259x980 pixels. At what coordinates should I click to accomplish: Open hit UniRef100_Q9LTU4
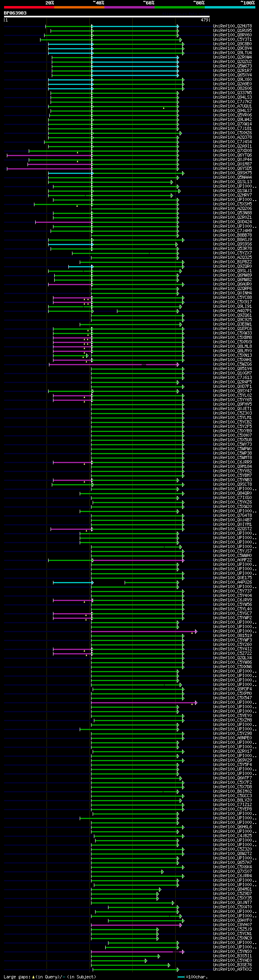pyautogui.click(x=232, y=53)
